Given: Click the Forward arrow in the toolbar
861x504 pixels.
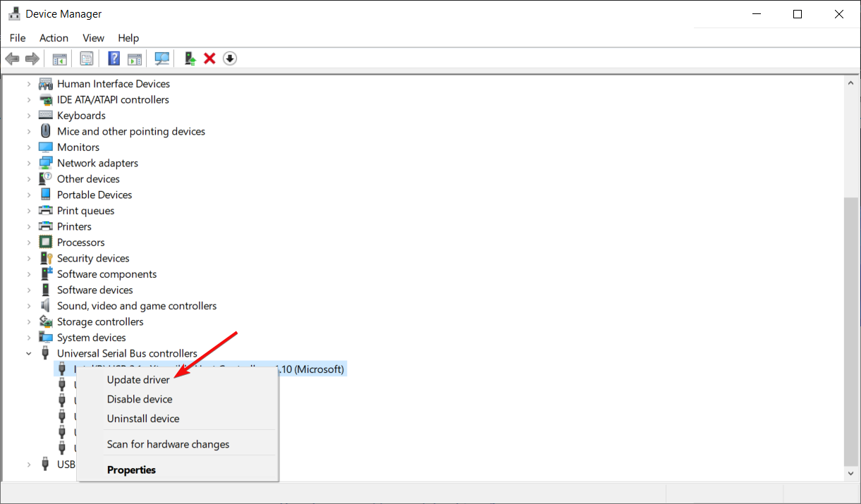Looking at the screenshot, I should pyautogui.click(x=32, y=59).
